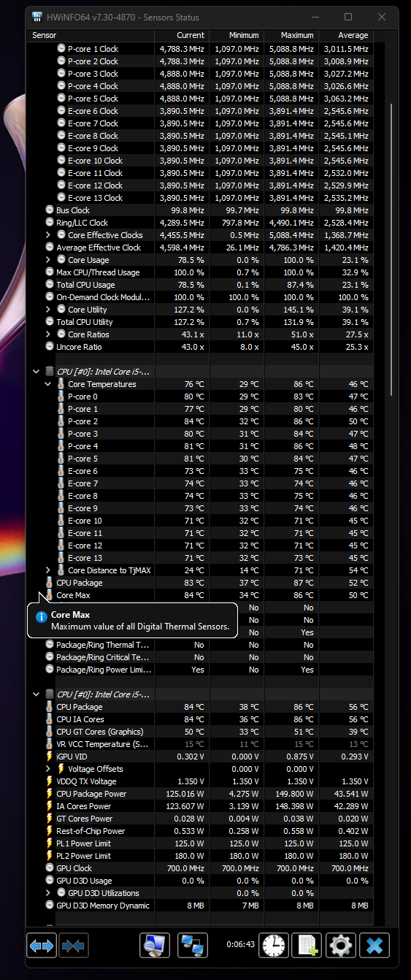Select the Package/Ring Thermal Throttling row
Viewport: 411px width, 980px height.
coord(201,645)
